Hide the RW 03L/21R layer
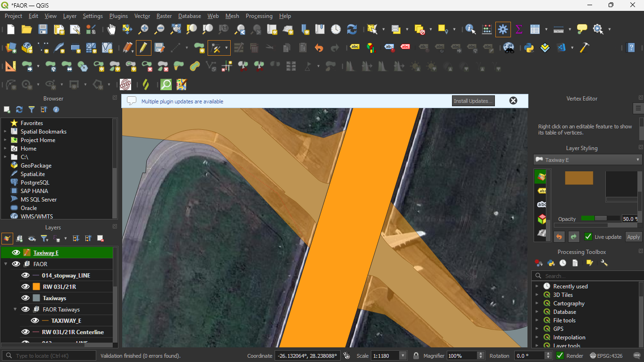This screenshot has width=644, height=362. pos(25,286)
